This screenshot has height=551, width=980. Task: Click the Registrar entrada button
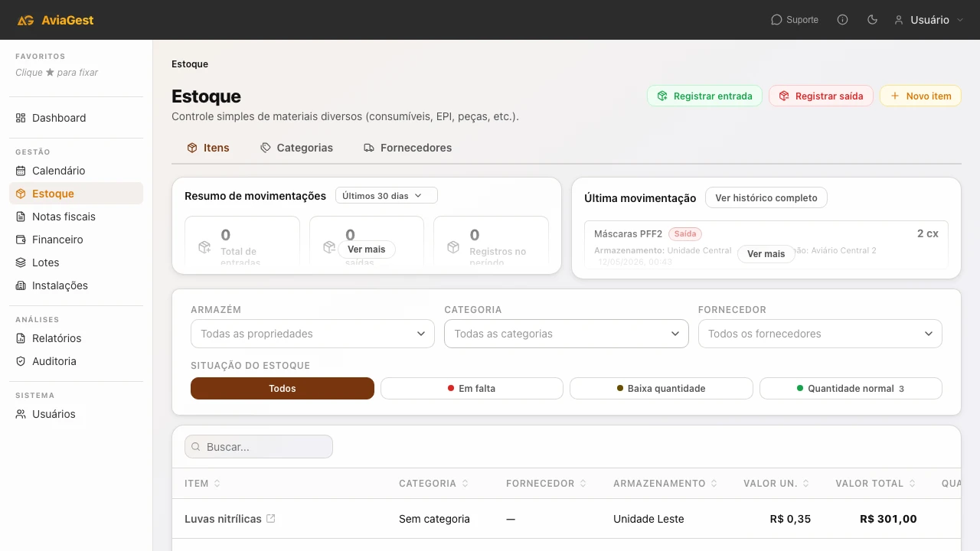(704, 96)
